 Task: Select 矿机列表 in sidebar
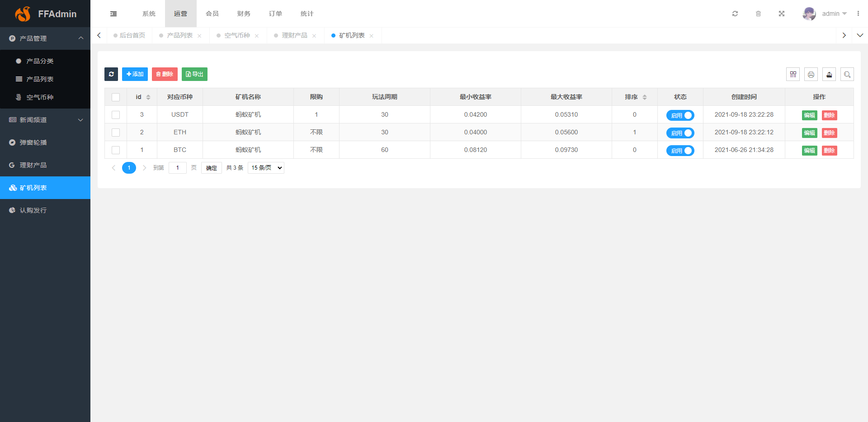point(45,188)
